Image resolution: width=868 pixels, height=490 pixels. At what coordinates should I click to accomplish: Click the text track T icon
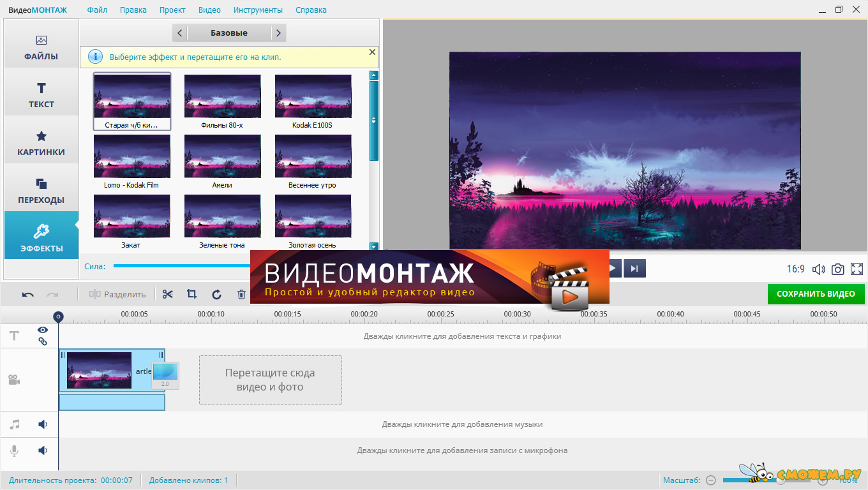pyautogui.click(x=14, y=336)
